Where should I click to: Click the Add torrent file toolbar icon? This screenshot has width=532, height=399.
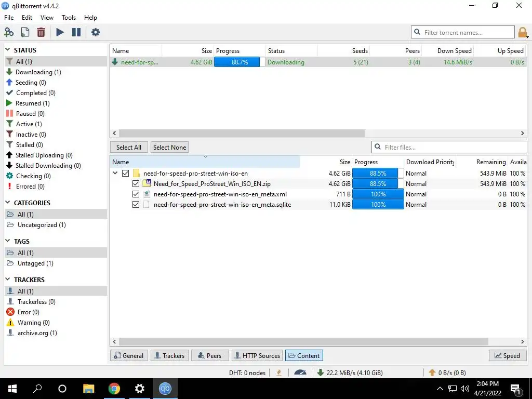click(25, 32)
